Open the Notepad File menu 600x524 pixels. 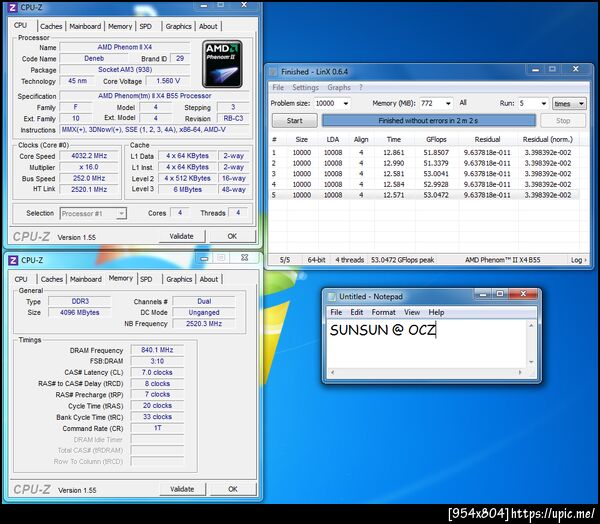coord(336,312)
